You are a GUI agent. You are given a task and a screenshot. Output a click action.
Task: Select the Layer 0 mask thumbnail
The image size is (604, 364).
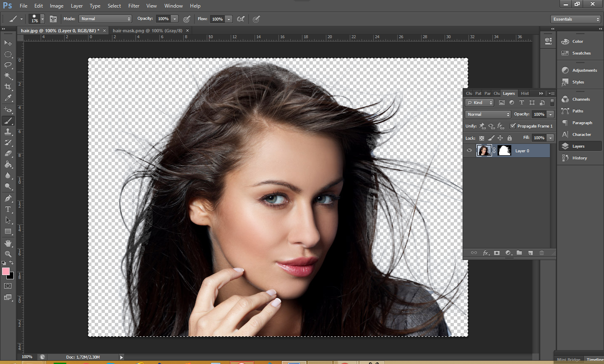pyautogui.click(x=504, y=151)
